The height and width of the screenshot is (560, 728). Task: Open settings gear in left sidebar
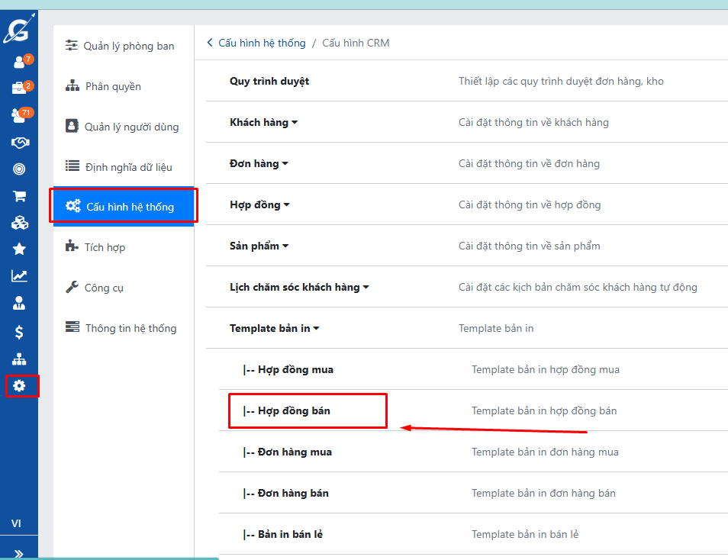19,386
